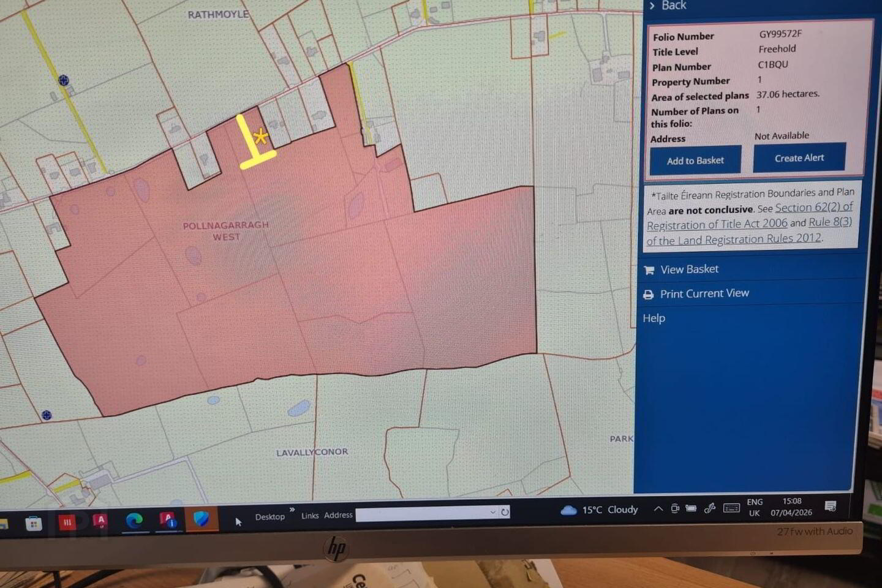Click the blue map marker near Rathmoyle
This screenshot has width=882, height=588.
click(x=63, y=80)
